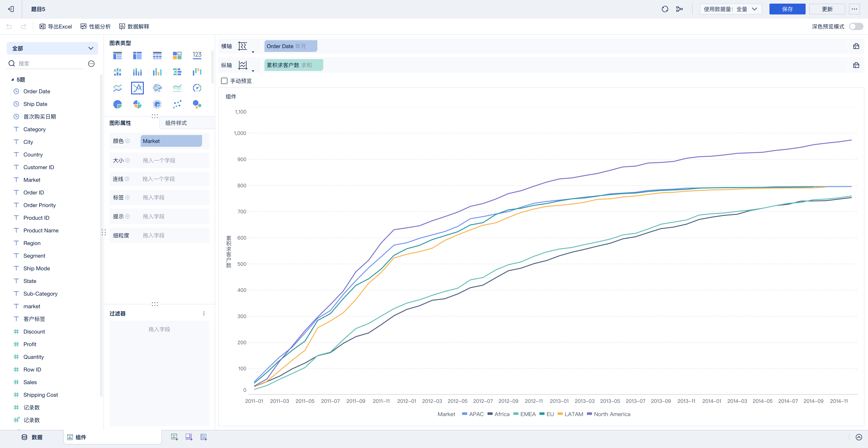Screen dimensions: 868x448
Task: Click the undo arrow icon
Action: pos(9,27)
